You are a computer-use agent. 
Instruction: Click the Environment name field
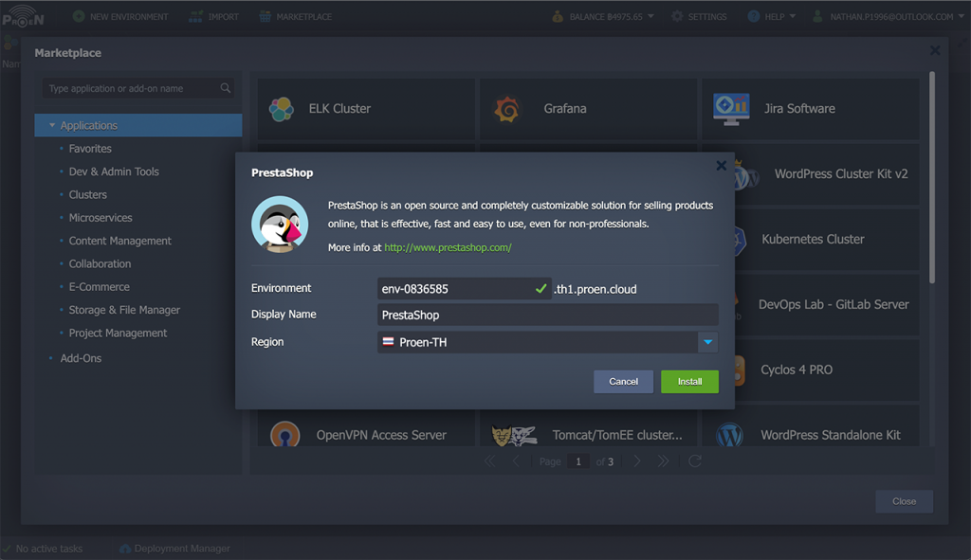pyautogui.click(x=464, y=289)
